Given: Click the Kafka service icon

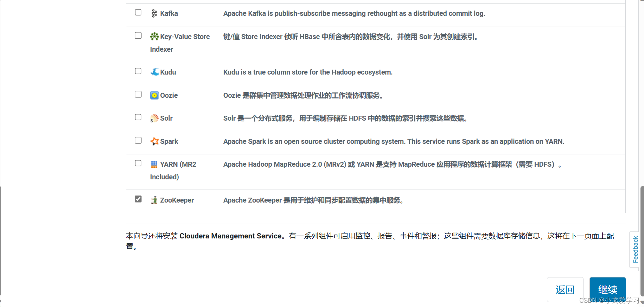Looking at the screenshot, I should point(154,13).
